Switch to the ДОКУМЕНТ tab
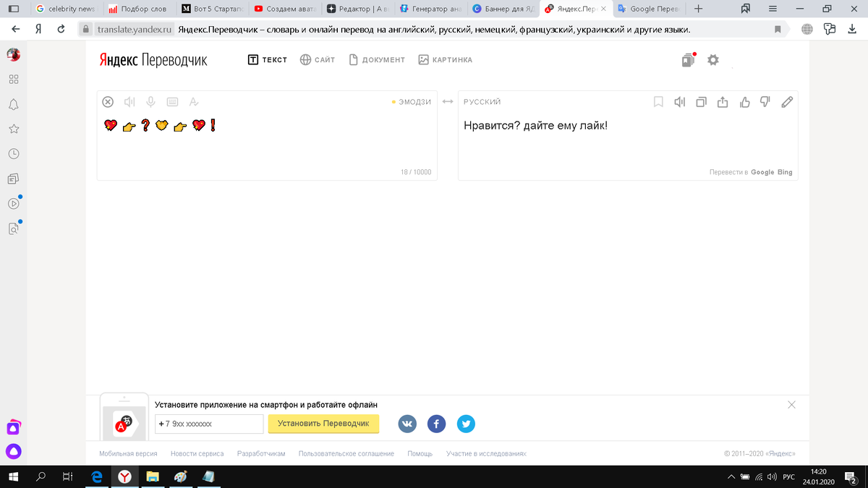Image resolution: width=868 pixels, height=488 pixels. click(x=377, y=60)
